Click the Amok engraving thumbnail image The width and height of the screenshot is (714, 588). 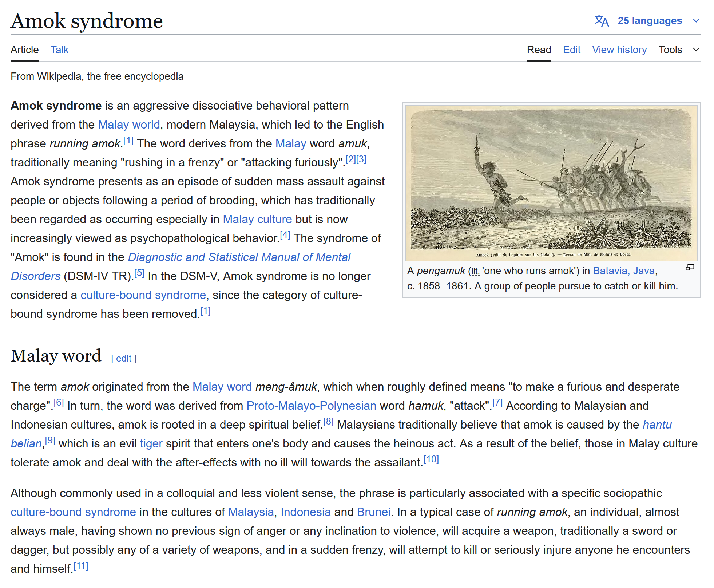coord(551,182)
